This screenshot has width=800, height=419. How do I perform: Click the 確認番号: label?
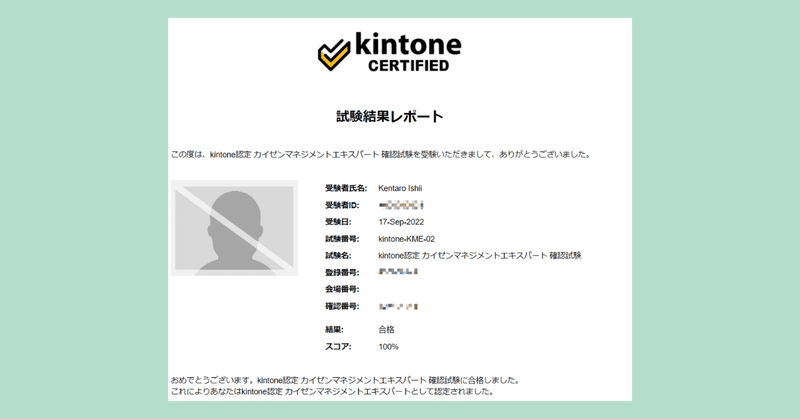click(x=342, y=306)
